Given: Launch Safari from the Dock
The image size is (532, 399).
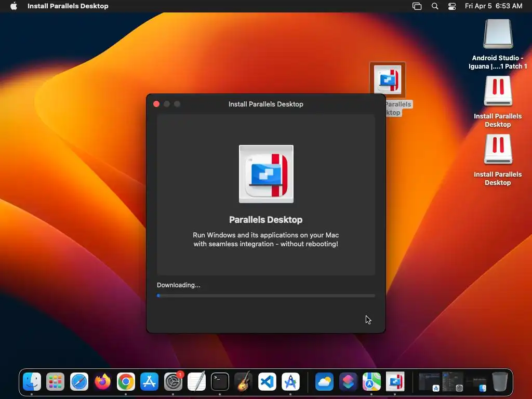Looking at the screenshot, I should (x=79, y=382).
